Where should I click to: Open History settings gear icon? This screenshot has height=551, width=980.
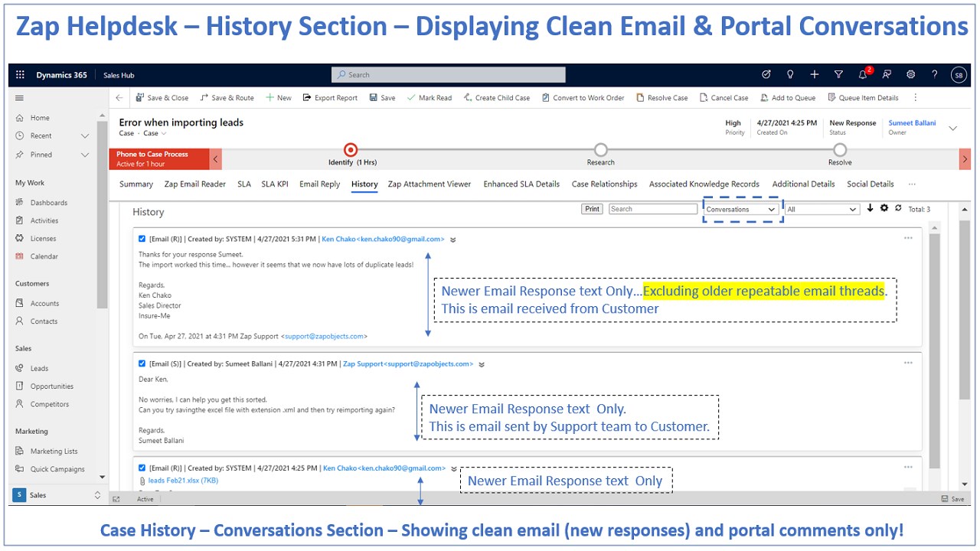pyautogui.click(x=884, y=208)
